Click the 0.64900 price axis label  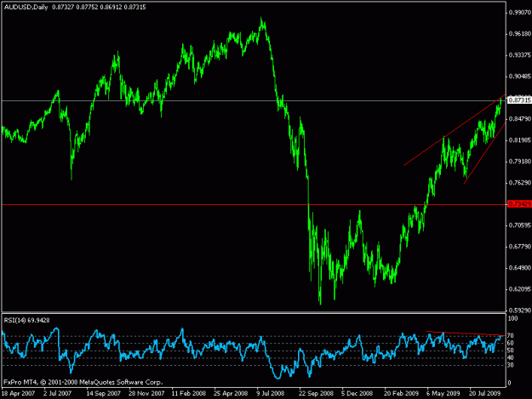coord(520,268)
